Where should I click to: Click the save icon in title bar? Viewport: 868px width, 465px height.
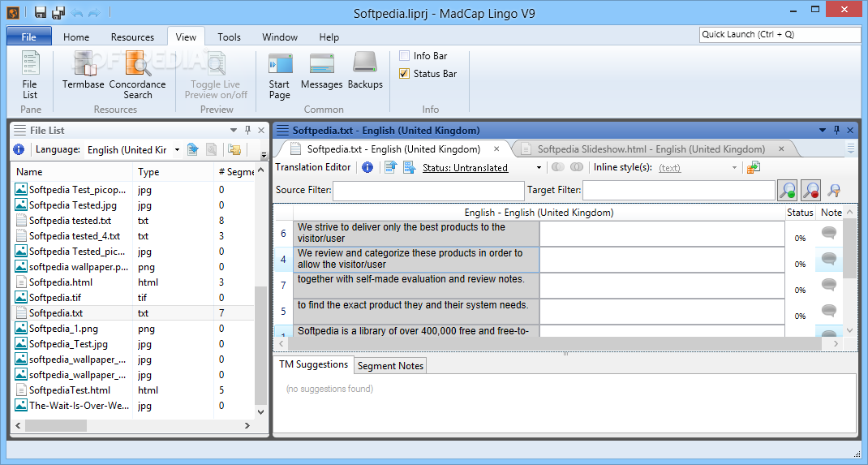(x=41, y=12)
